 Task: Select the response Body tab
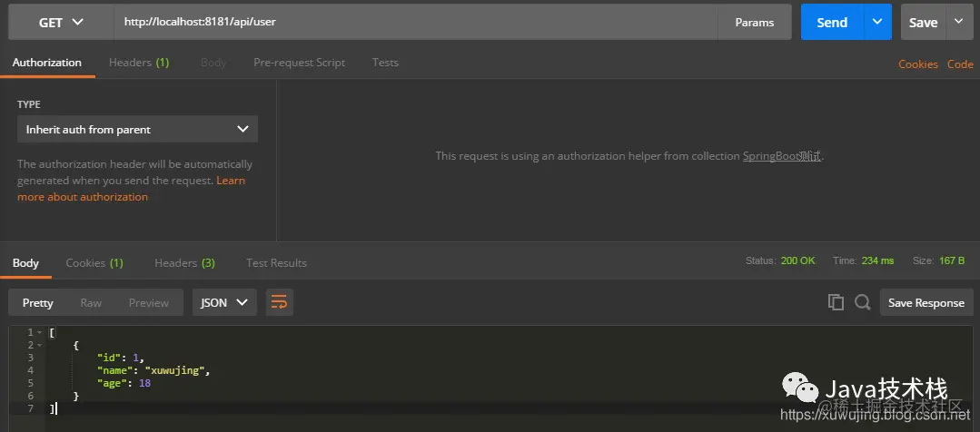[25, 263]
